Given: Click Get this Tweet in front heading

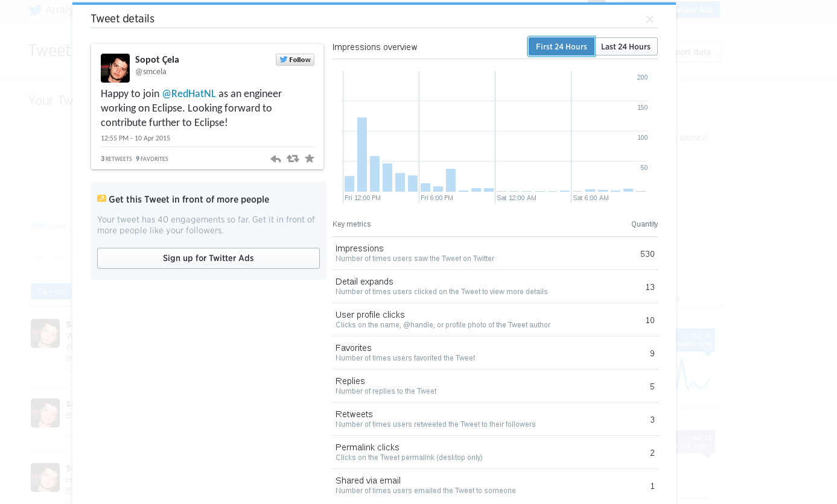Looking at the screenshot, I should [x=189, y=200].
